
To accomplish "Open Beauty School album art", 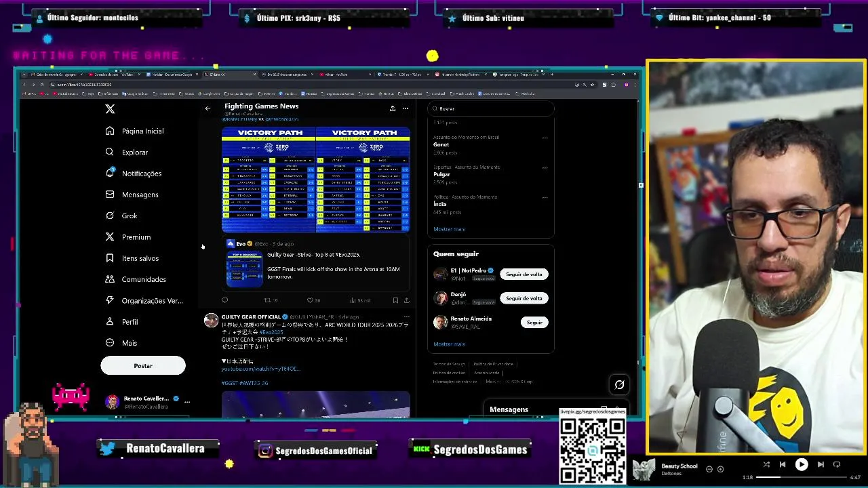I will [644, 470].
